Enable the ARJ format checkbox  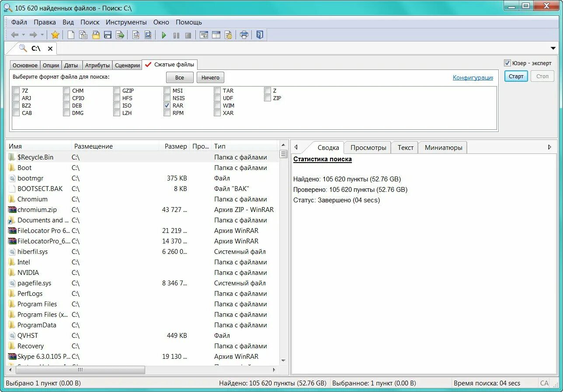pyautogui.click(x=16, y=98)
